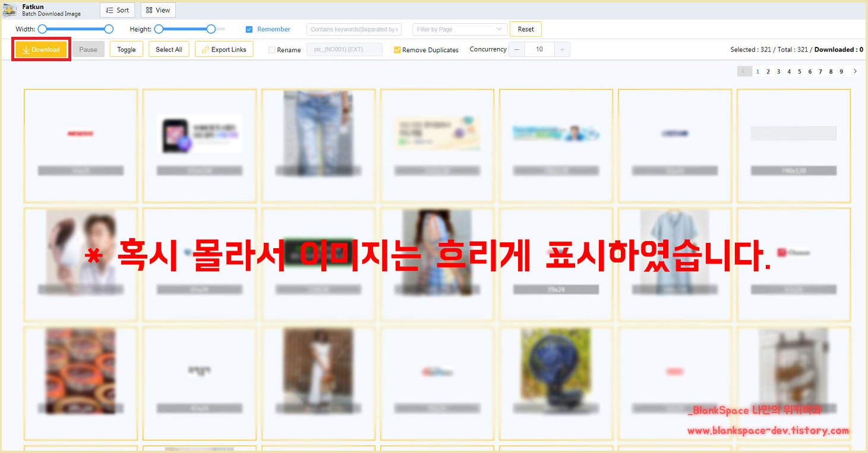This screenshot has width=868, height=453.
Task: Click the Downloaded : 0 status text
Action: 839,50
